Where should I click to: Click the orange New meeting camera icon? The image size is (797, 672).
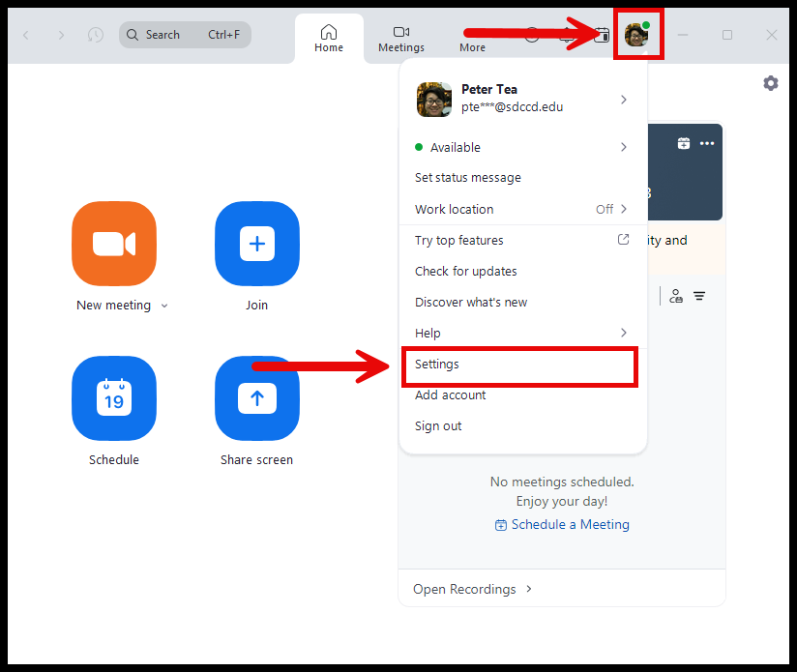114,244
